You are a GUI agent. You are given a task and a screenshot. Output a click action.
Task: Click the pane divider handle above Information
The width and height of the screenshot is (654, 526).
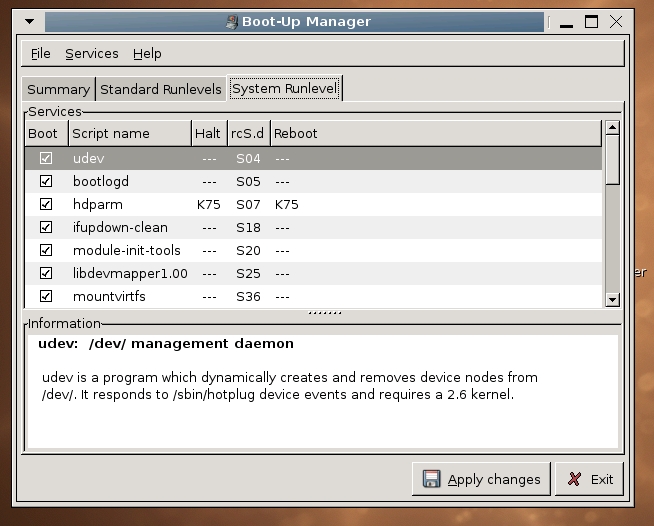click(322, 312)
